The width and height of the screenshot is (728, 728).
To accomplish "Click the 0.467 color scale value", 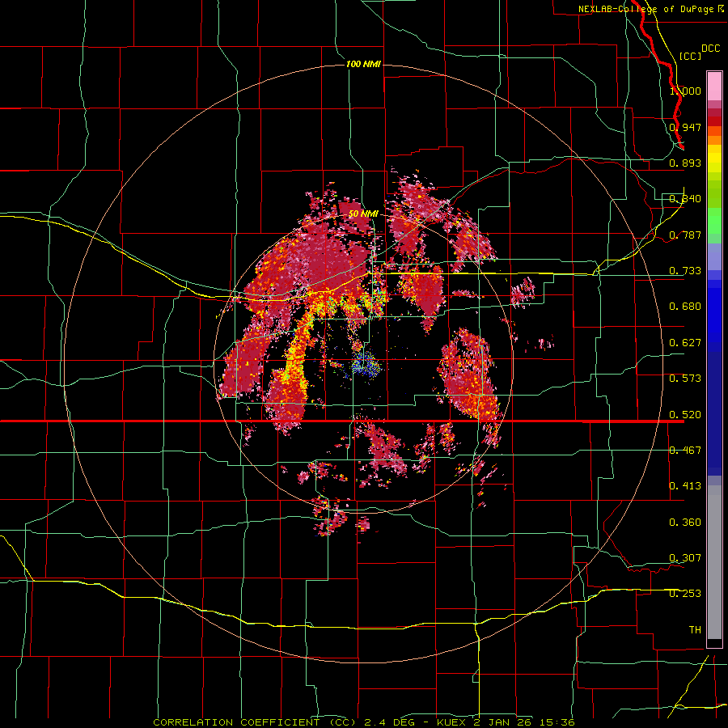I will point(685,451).
